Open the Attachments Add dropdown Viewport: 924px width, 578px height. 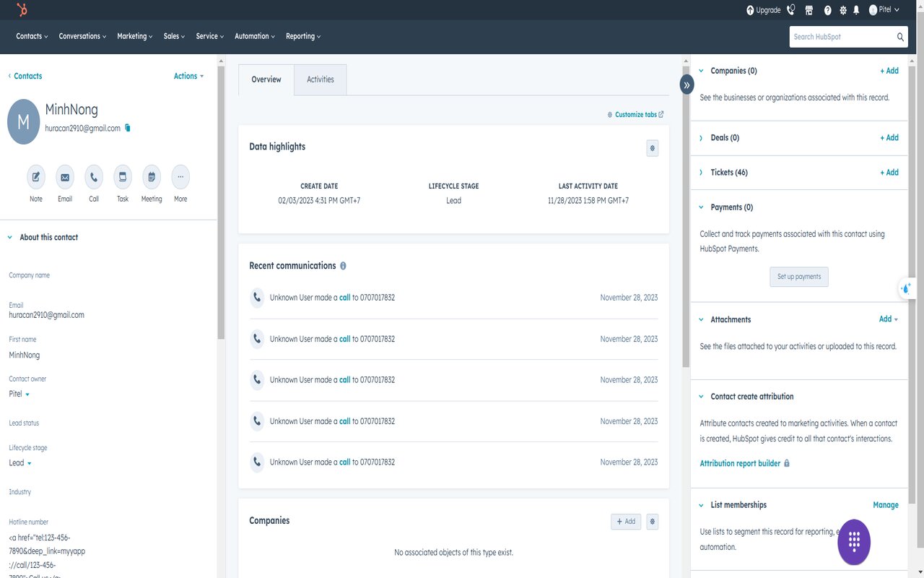[x=889, y=319]
